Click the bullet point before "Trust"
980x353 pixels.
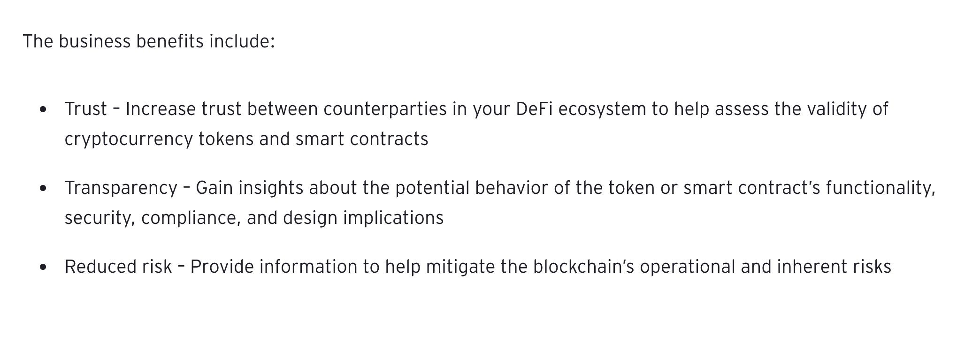point(44,109)
